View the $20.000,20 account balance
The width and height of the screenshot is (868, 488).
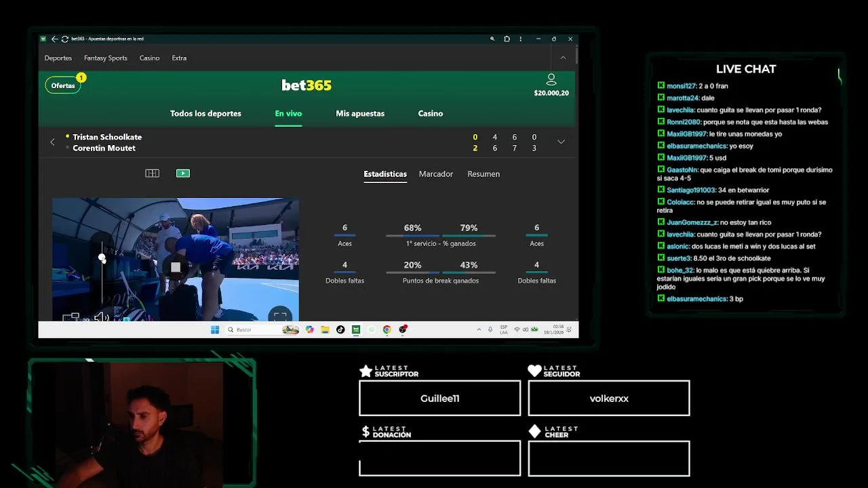click(551, 93)
